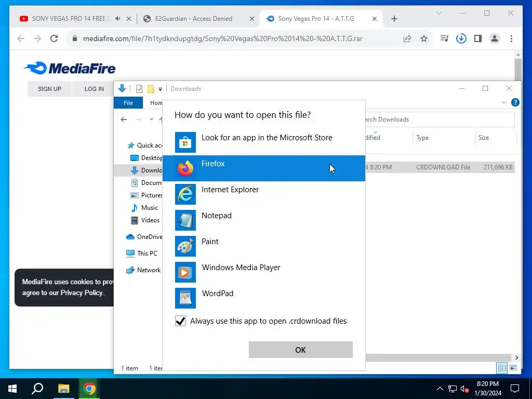Select WordPad to open the file
Viewport: 532px width, 399px height.
pyautogui.click(x=263, y=298)
